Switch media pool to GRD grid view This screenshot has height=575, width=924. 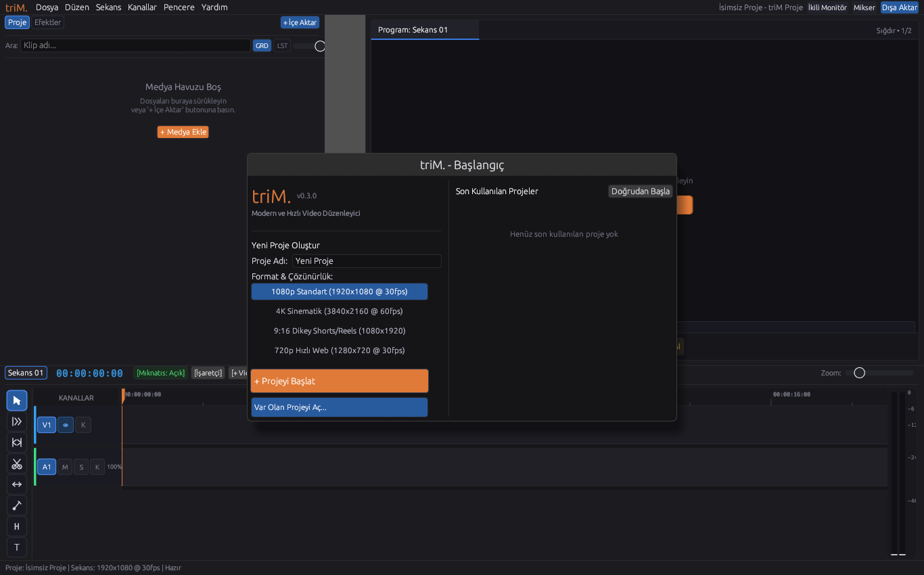(262, 46)
